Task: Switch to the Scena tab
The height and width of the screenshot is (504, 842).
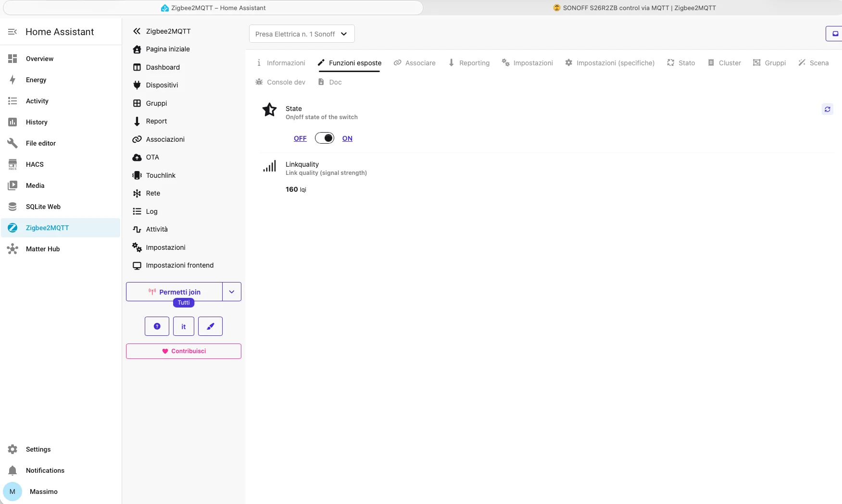Action: pos(814,63)
